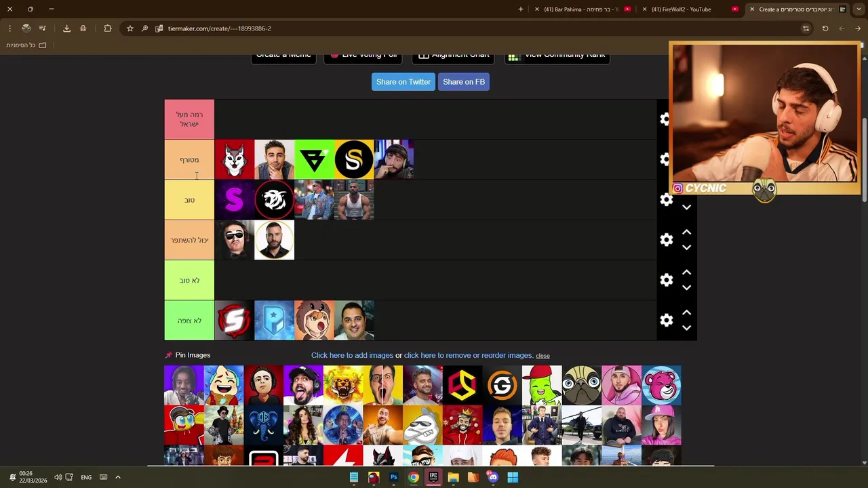This screenshot has width=868, height=488.
Task: Click View Community Rank button
Action: [x=557, y=56]
